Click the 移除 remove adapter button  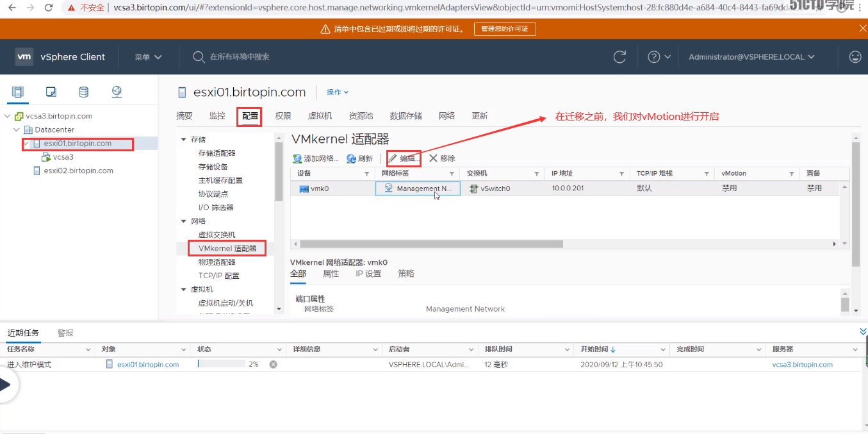click(442, 158)
